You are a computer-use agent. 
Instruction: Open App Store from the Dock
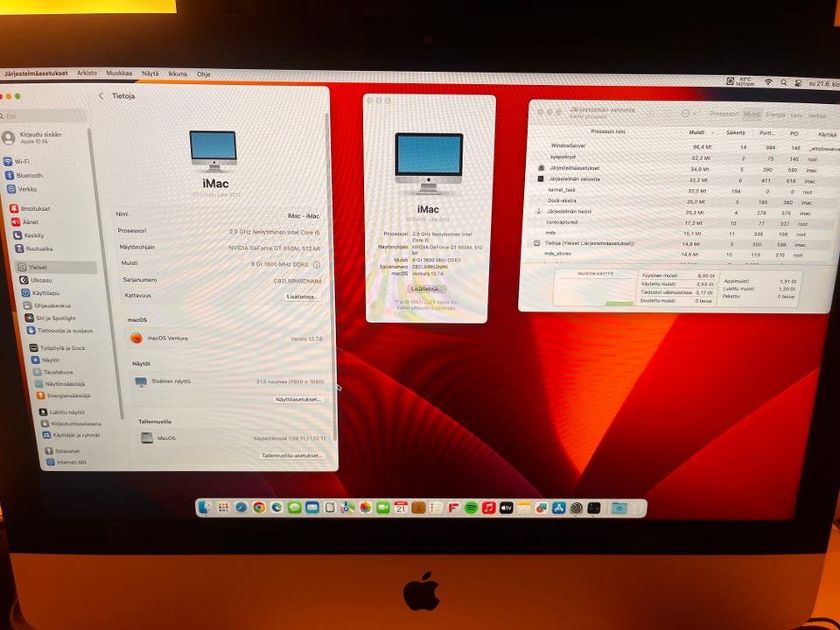[x=559, y=507]
